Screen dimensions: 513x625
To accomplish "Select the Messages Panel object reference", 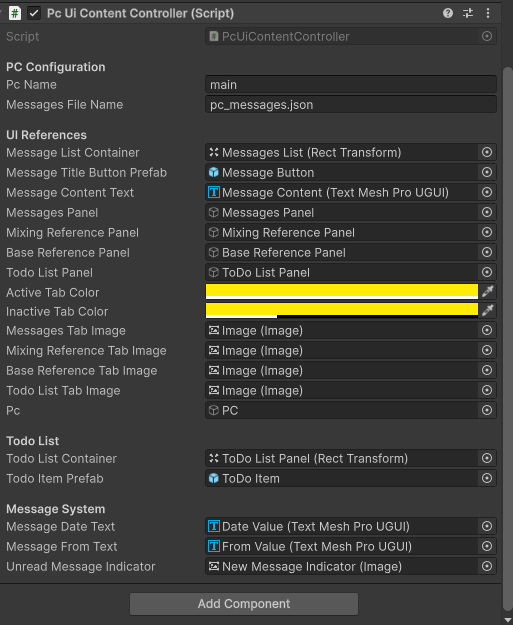I will pos(342,212).
